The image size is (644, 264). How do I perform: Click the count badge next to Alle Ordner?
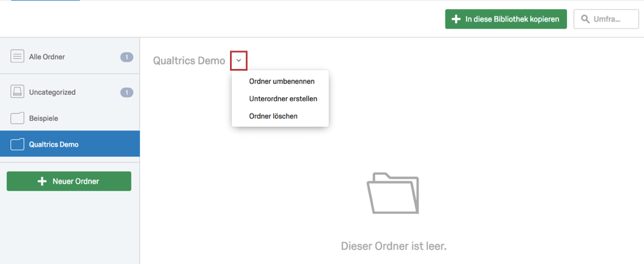point(126,57)
